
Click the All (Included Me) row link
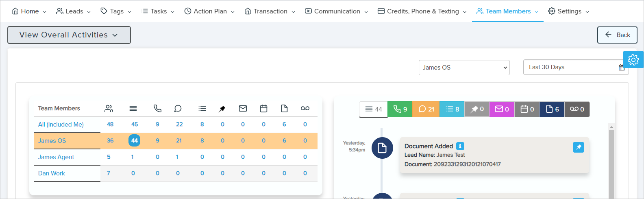61,125
